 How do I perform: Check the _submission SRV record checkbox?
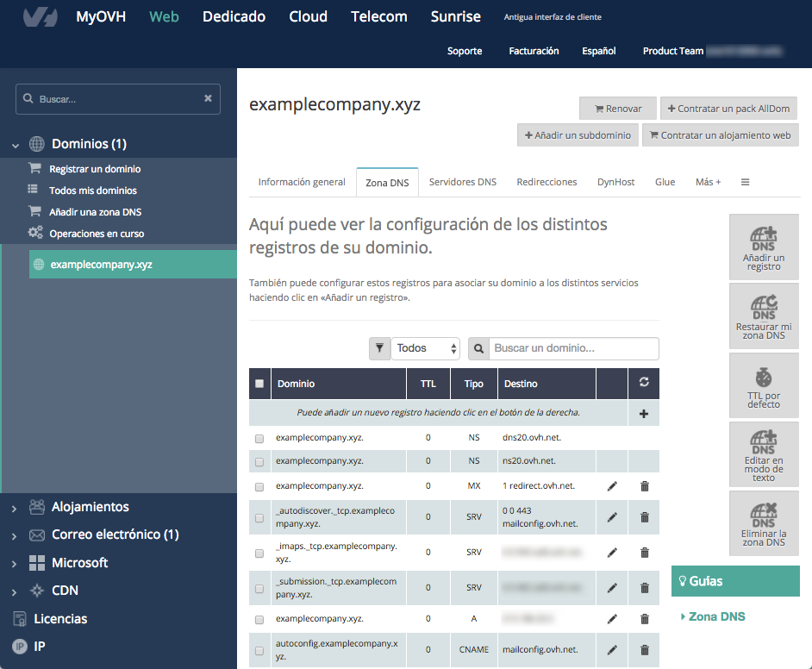259,589
